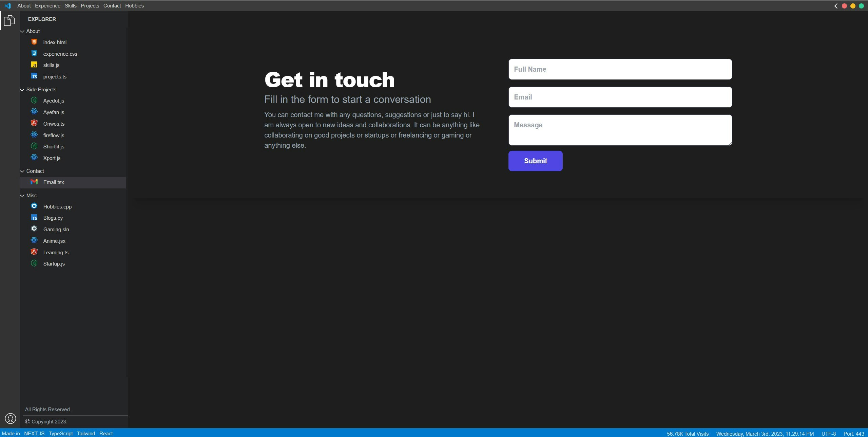Click the React icon beside Anime.jsx

(x=34, y=240)
